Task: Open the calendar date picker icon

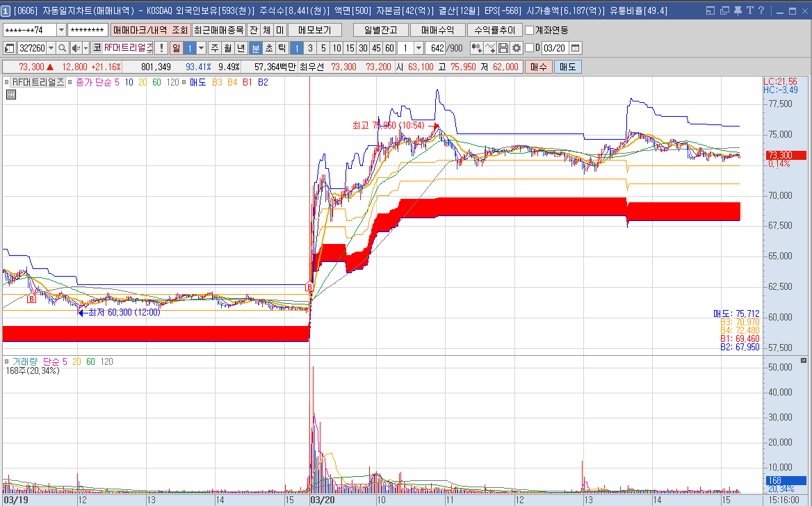Action: pyautogui.click(x=575, y=48)
